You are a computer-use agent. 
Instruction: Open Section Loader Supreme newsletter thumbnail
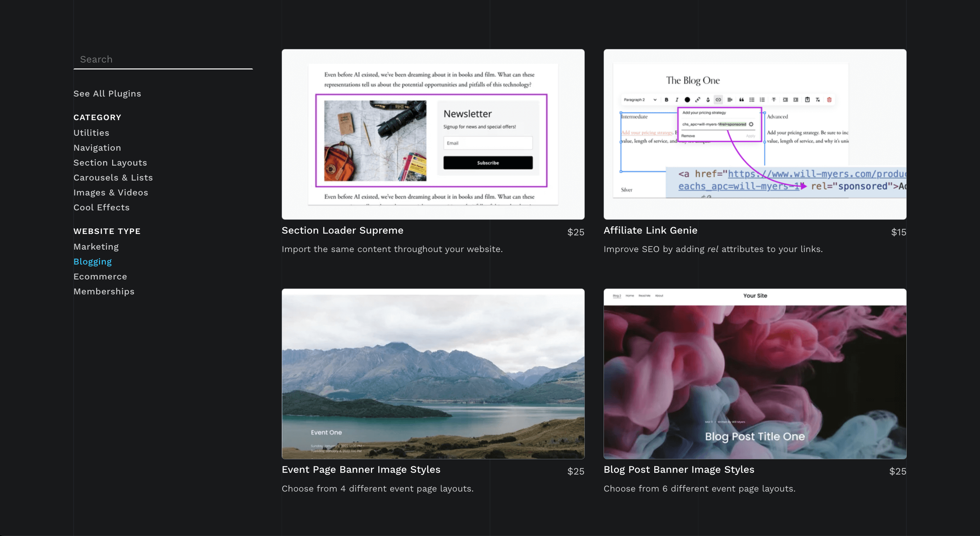click(x=433, y=134)
